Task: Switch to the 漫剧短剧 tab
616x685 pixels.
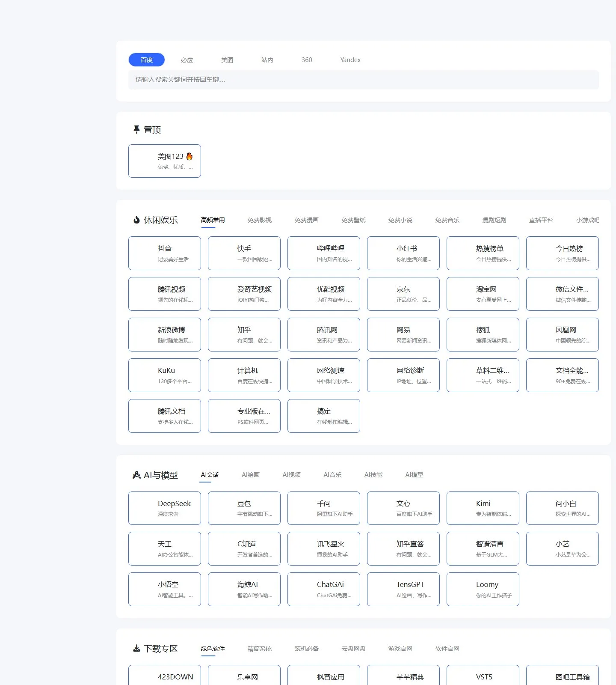Action: [494, 220]
